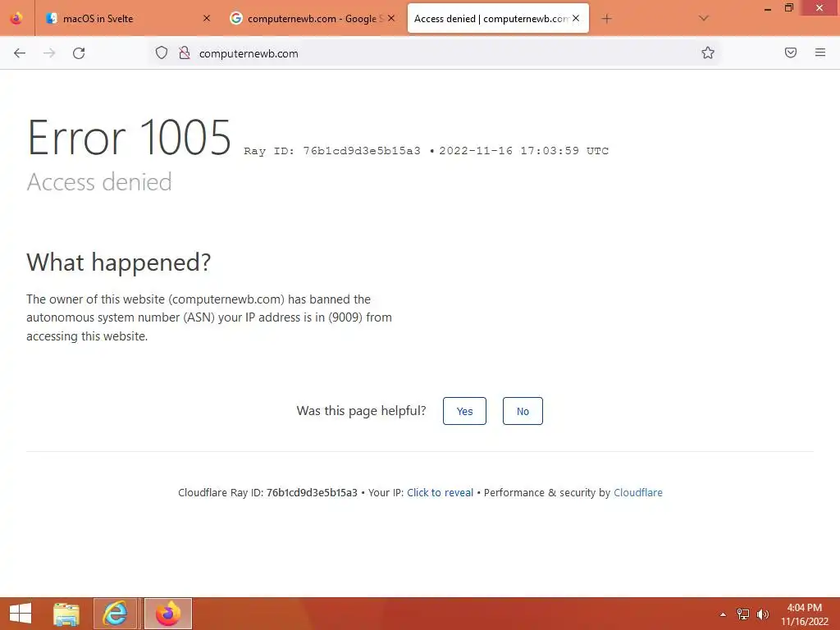Expand the list all tabs dropdown
The image size is (840, 630).
703,19
